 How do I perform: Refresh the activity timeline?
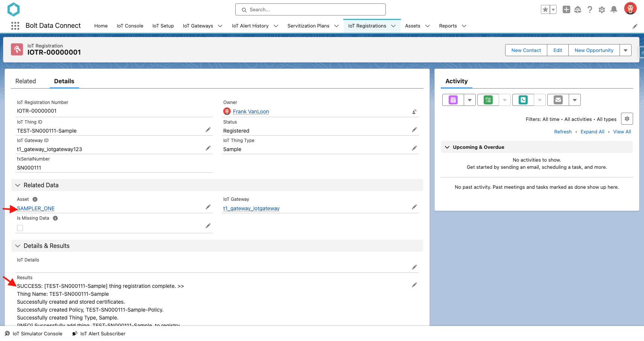coord(563,132)
